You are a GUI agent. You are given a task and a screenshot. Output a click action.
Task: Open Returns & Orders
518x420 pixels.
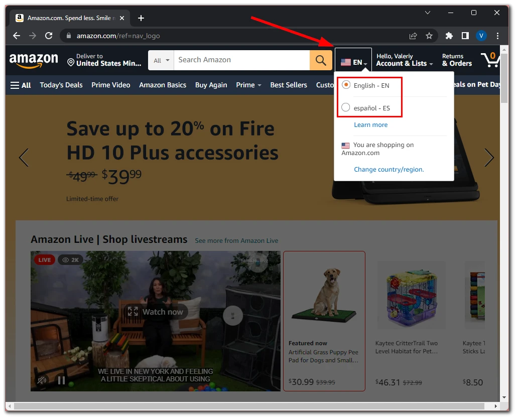(x=457, y=60)
